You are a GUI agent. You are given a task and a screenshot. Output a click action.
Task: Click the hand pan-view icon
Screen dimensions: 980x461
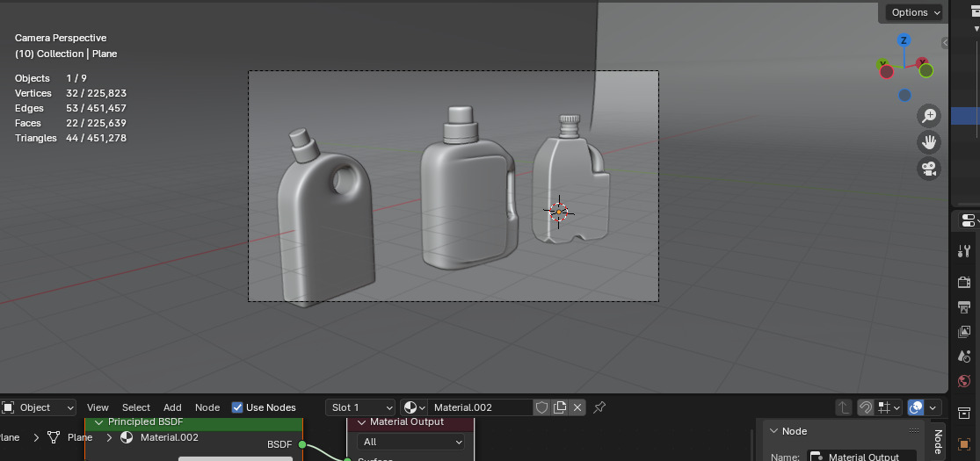tap(929, 142)
